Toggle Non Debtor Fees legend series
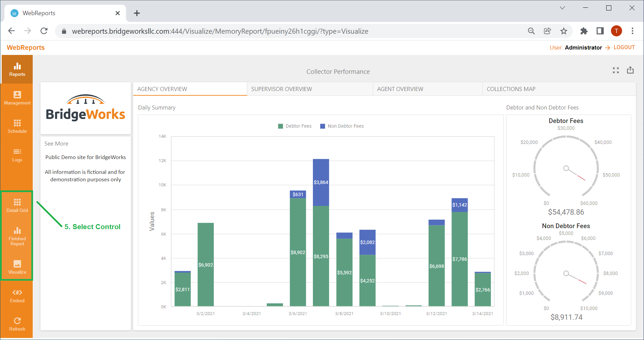 [342, 126]
